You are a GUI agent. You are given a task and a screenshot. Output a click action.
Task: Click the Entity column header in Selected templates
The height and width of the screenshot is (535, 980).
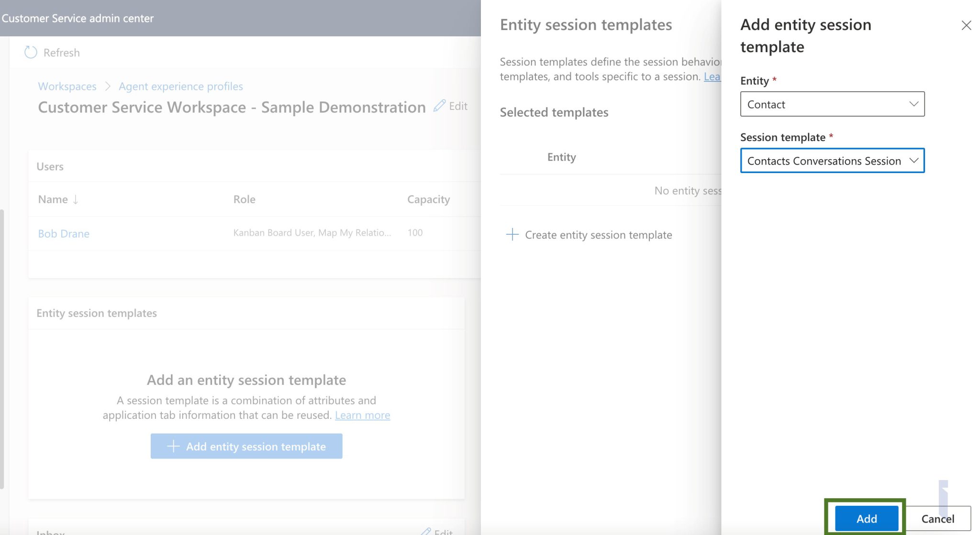561,157
